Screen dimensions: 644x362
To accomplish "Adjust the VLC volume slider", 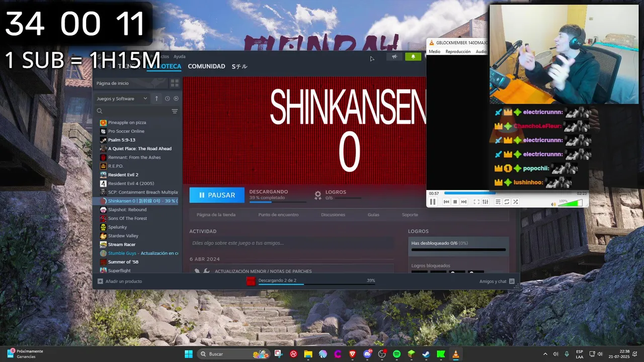I will pyautogui.click(x=570, y=203).
